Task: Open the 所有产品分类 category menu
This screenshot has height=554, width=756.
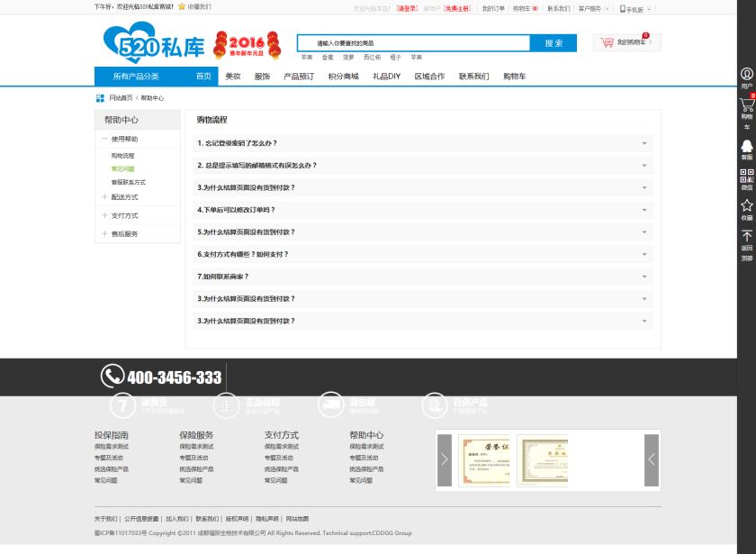Action: (x=136, y=77)
